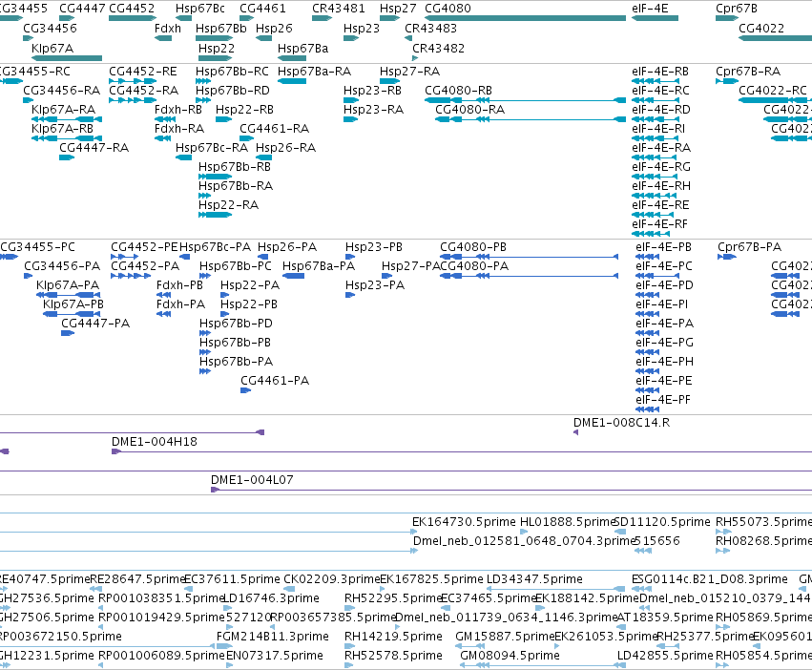Click BAC clone DME1-004H18
Viewport: 812px width, 670px height.
(154, 442)
